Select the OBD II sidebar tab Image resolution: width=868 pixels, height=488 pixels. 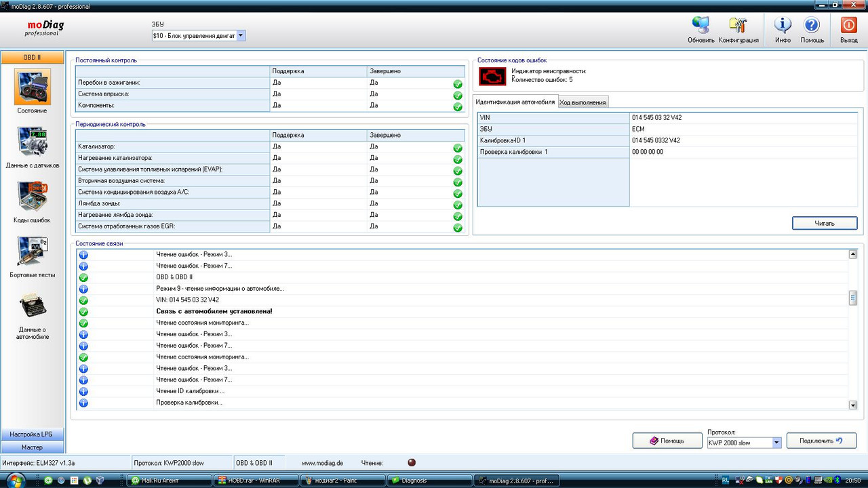(32, 58)
